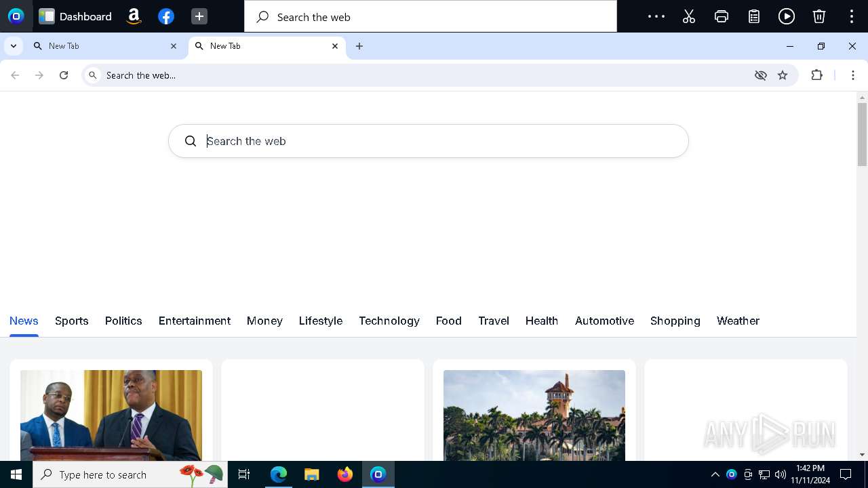Viewport: 868px width, 488px height.
Task: Click the page Search the web box
Action: (x=429, y=141)
